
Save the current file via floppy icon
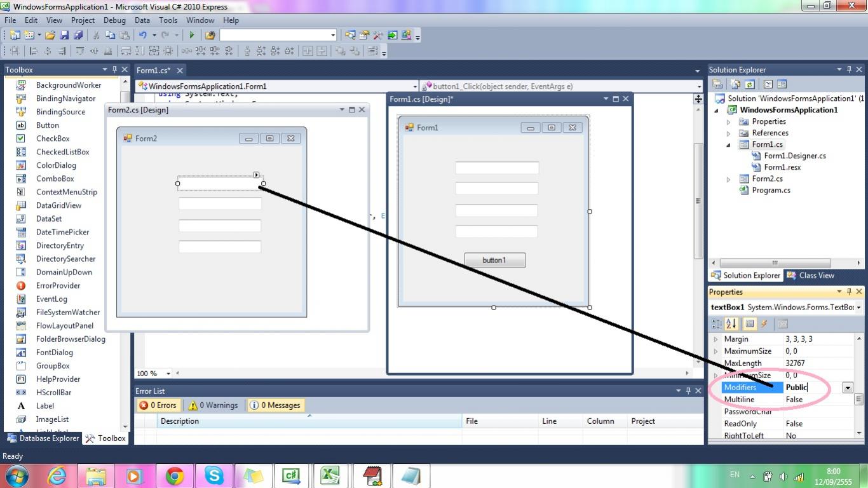tap(64, 36)
